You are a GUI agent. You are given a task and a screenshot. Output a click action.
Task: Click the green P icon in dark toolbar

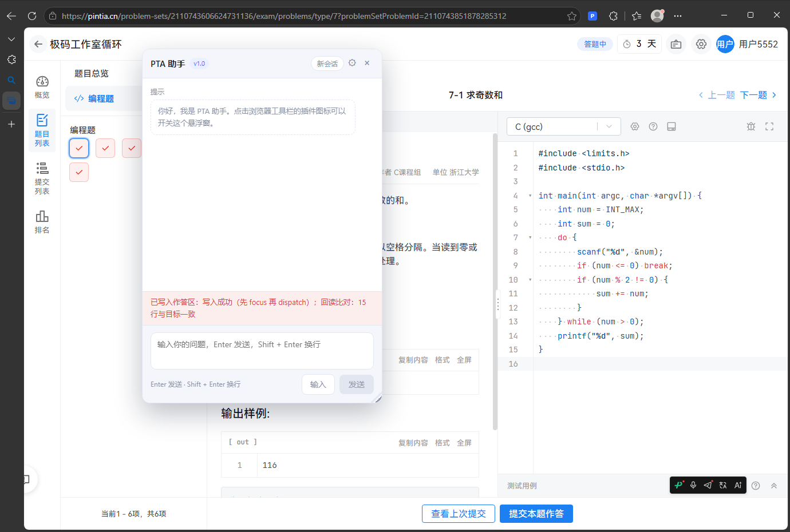click(x=679, y=485)
